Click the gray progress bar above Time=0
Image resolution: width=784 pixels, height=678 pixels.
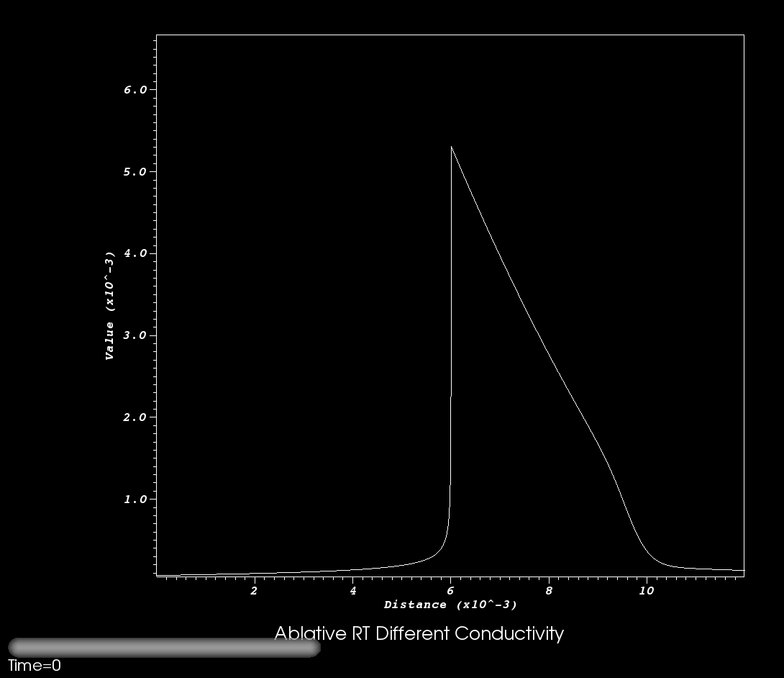pos(164,648)
